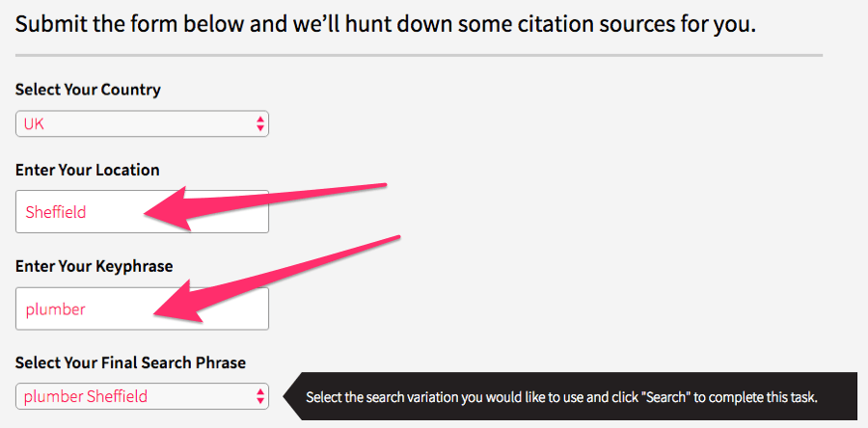Click the 'plumber Sheffield' selected phrase text

86,396
